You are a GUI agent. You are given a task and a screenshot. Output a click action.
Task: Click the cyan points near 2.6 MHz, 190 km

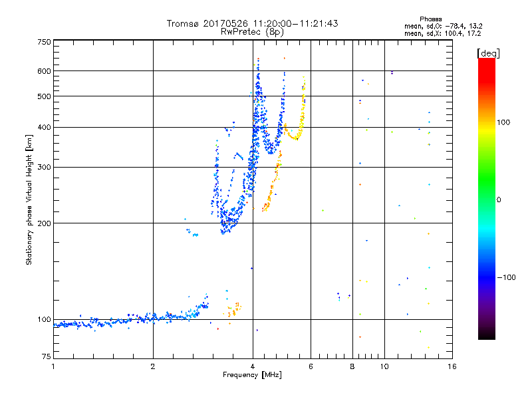tap(192, 231)
